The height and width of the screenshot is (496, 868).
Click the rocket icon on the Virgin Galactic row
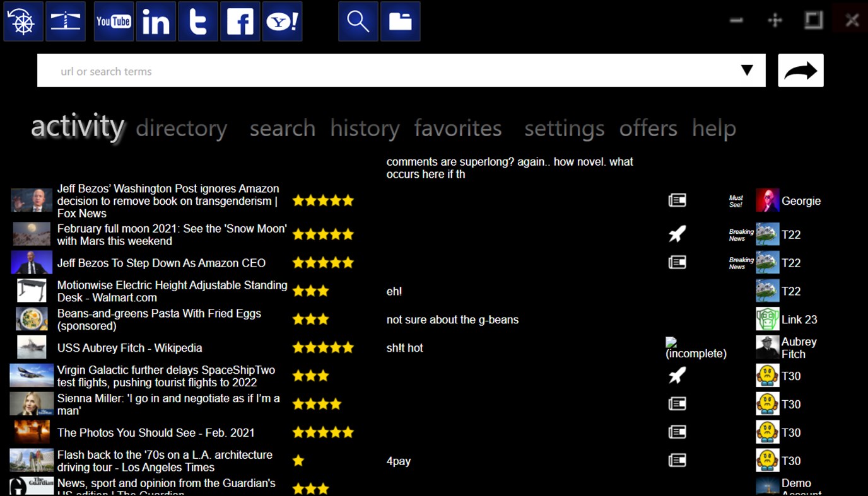[x=677, y=375]
